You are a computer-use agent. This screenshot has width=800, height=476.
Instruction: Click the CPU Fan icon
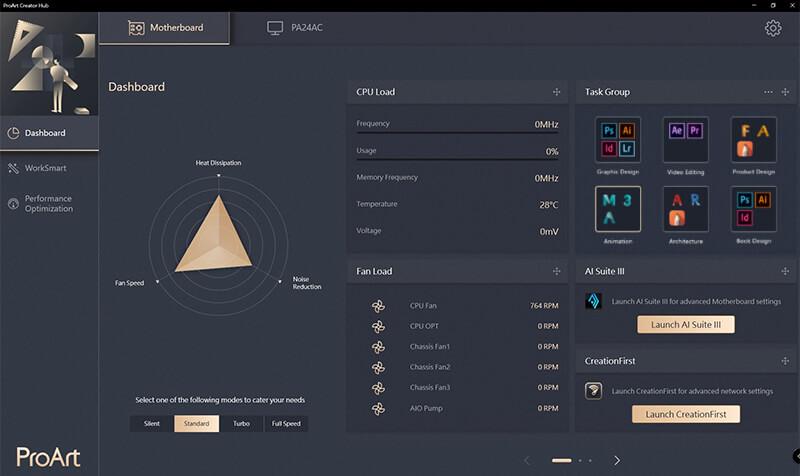(378, 306)
